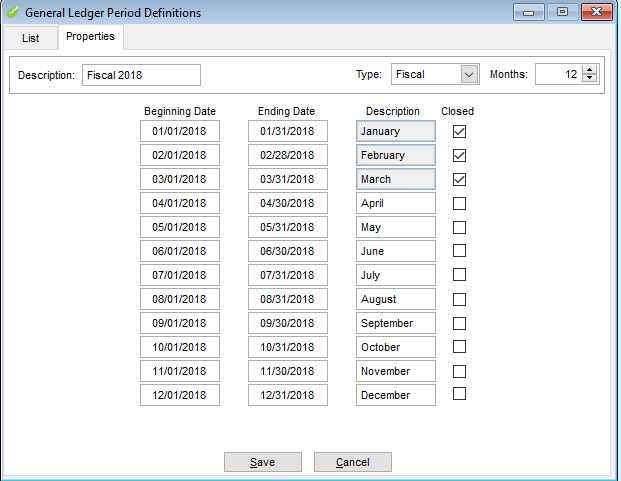Uncheck the Closed box for February
Screen dimensions: 621x481
pyautogui.click(x=459, y=155)
